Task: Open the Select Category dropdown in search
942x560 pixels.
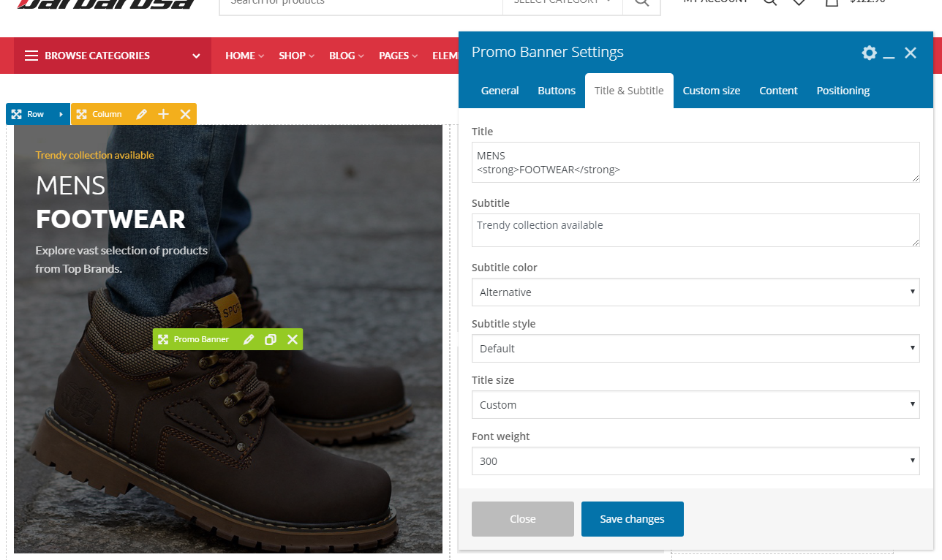Action: click(x=562, y=3)
